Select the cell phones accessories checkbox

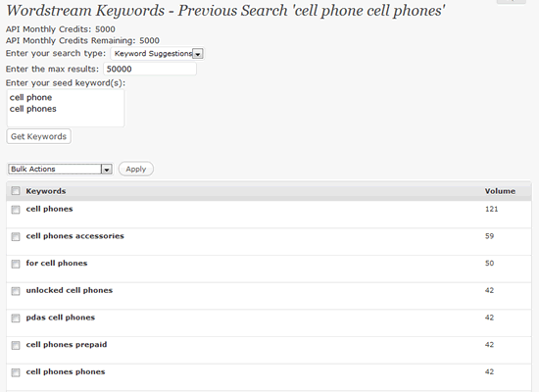pos(16,236)
